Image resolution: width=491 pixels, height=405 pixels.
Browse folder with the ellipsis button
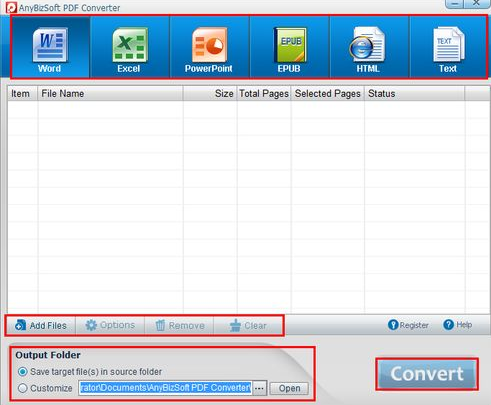pyautogui.click(x=260, y=388)
